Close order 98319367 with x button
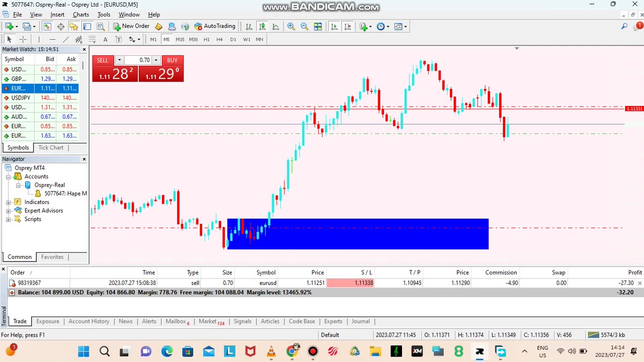This screenshot has height=362, width=644. (x=640, y=283)
